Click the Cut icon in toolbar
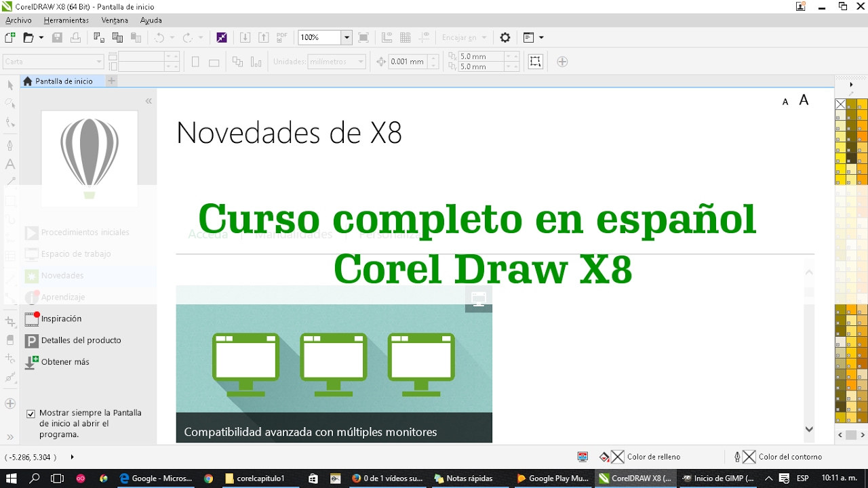 coord(99,38)
